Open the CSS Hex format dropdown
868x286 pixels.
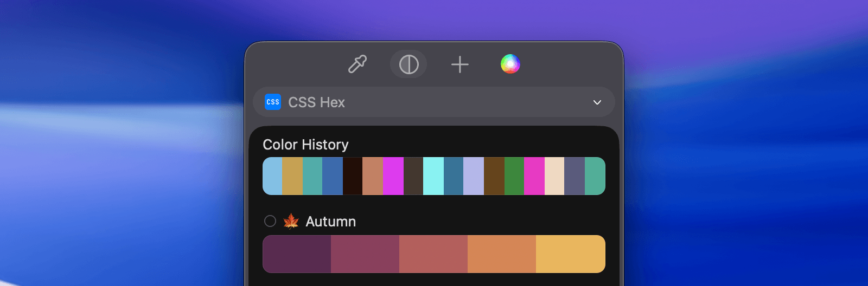[434, 102]
